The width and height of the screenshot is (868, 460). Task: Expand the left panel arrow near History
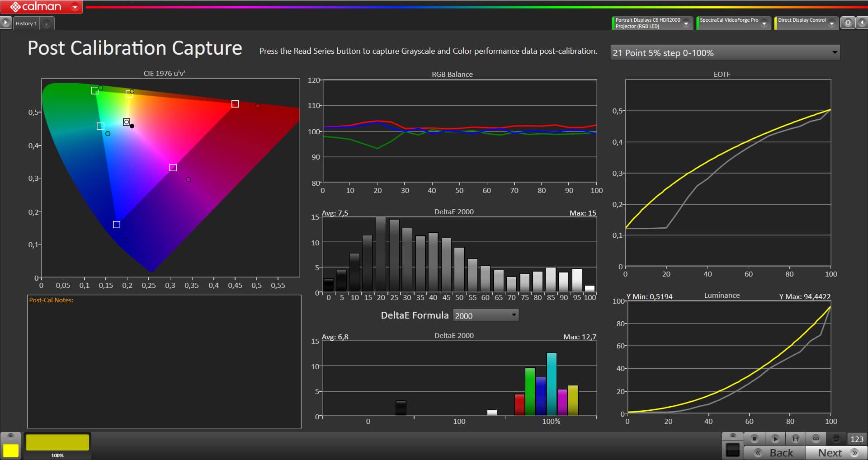tap(5, 23)
